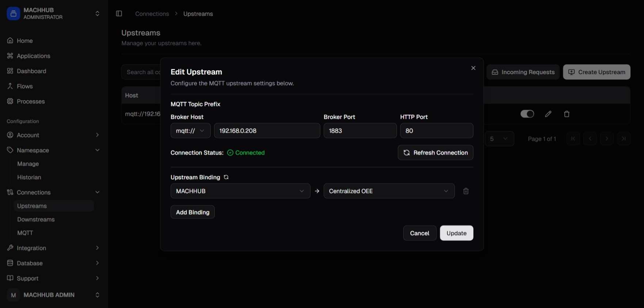Screen dimensions: 644x308
Task: Expand the Account section
Action: click(54, 135)
